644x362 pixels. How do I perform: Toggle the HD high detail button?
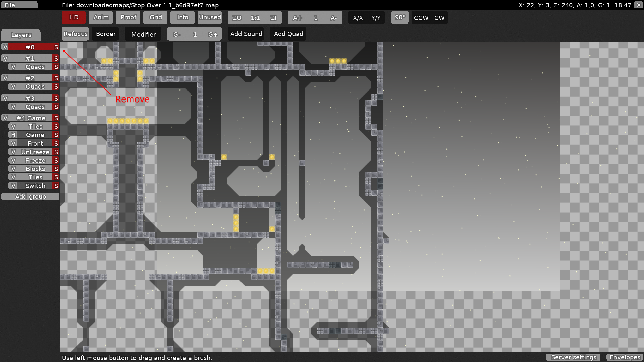coord(74,17)
